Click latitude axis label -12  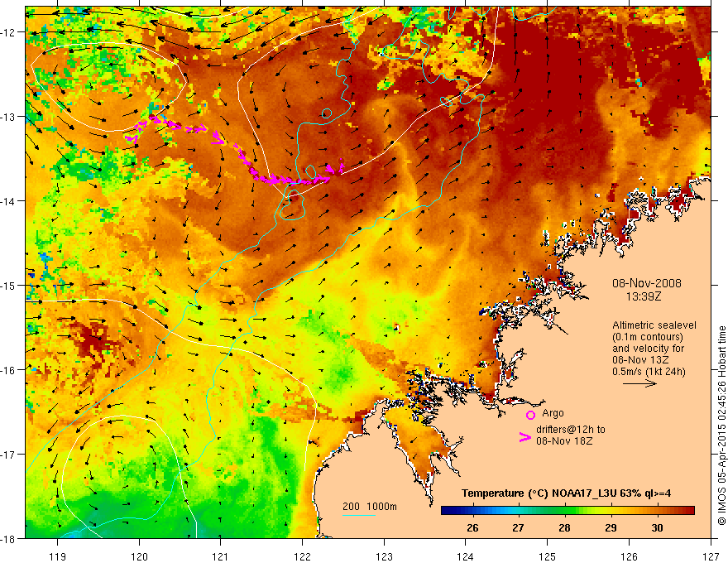click(x=8, y=32)
